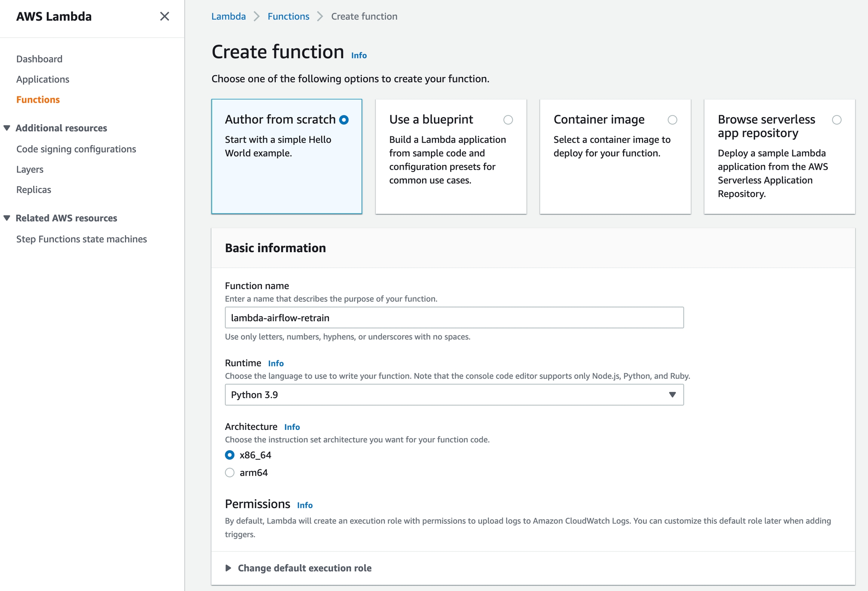The image size is (868, 591).
Task: Click the Functions breadcrumb link
Action: tap(288, 16)
